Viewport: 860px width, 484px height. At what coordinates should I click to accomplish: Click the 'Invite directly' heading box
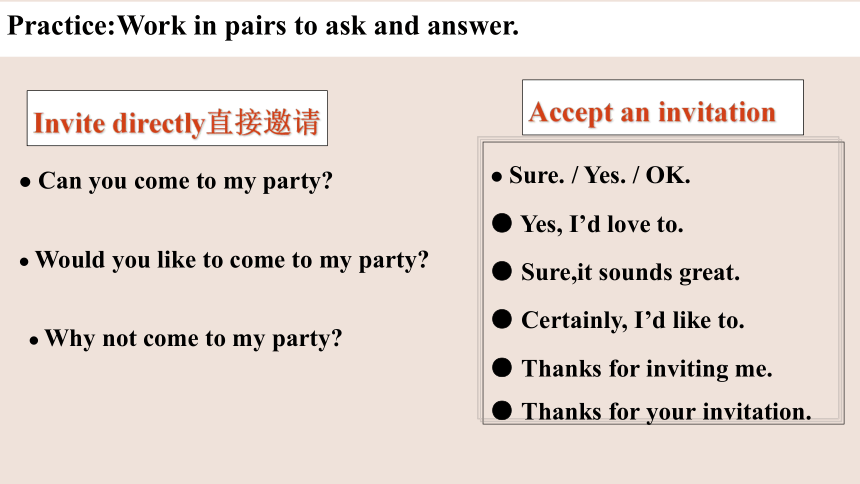tap(177, 118)
